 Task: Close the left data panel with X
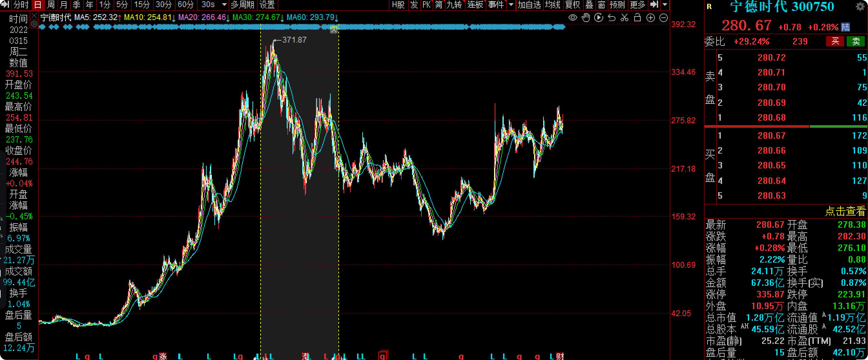click(x=34, y=15)
